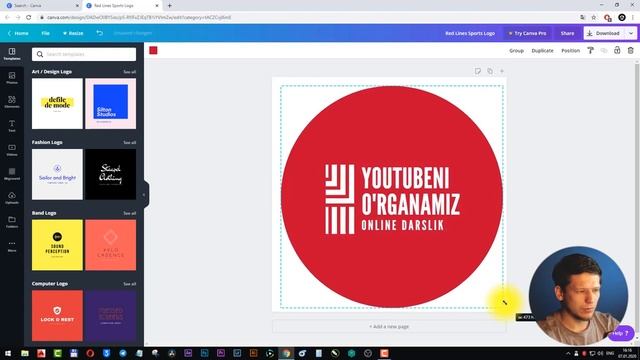640x360 pixels.
Task: Click the Group button
Action: tap(516, 51)
